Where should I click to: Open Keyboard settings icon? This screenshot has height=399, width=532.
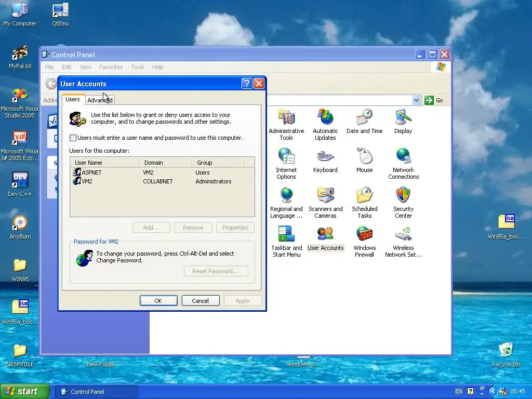[325, 160]
